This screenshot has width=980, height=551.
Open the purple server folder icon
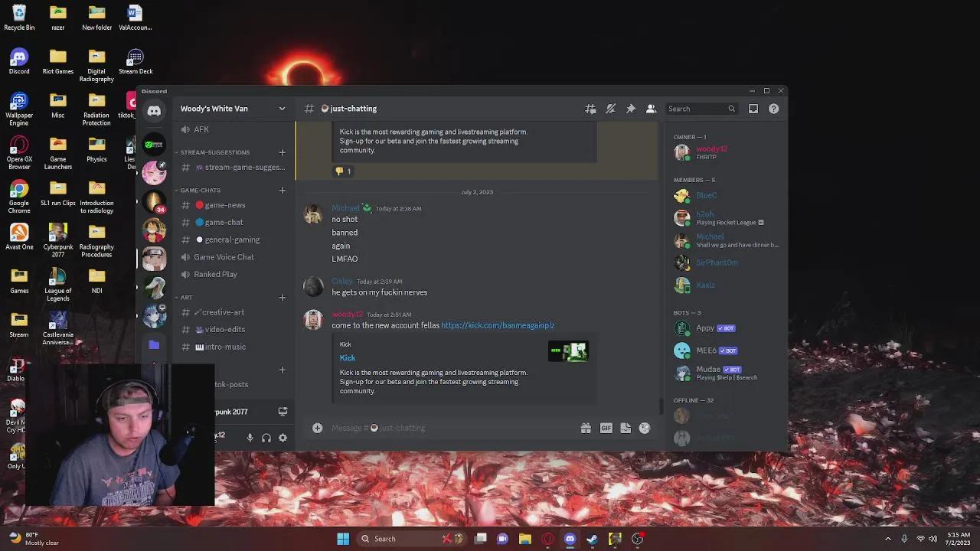click(154, 345)
